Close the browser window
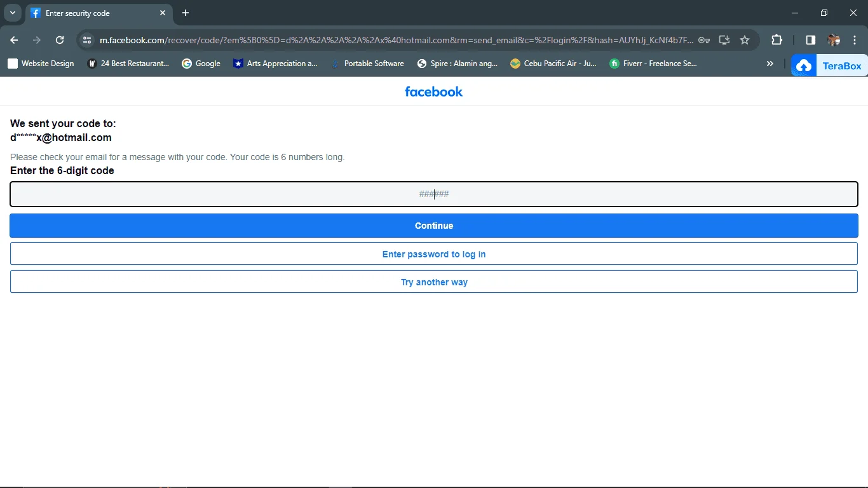 [853, 13]
